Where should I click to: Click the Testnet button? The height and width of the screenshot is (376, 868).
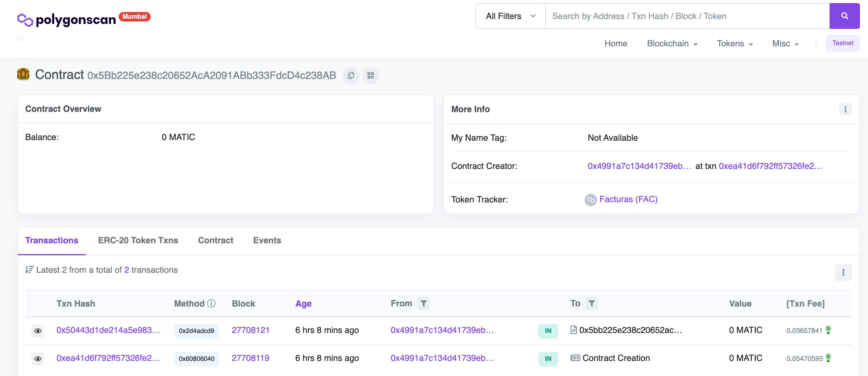point(843,43)
